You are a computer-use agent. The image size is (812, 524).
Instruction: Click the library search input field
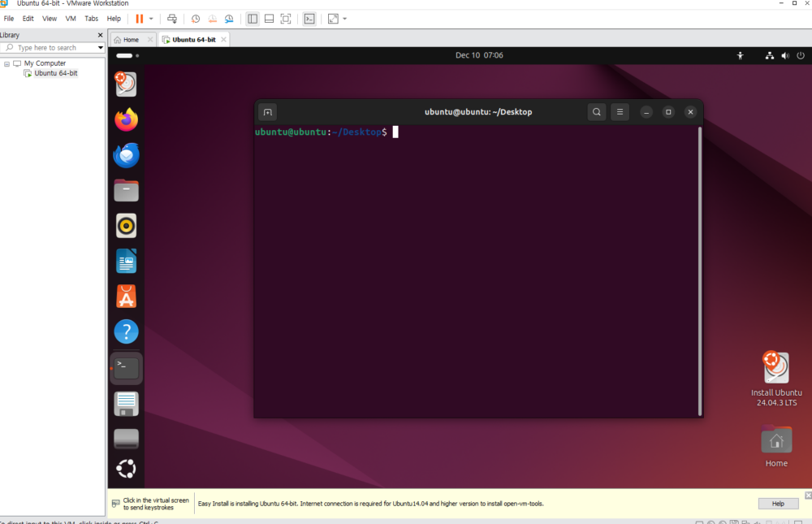53,48
